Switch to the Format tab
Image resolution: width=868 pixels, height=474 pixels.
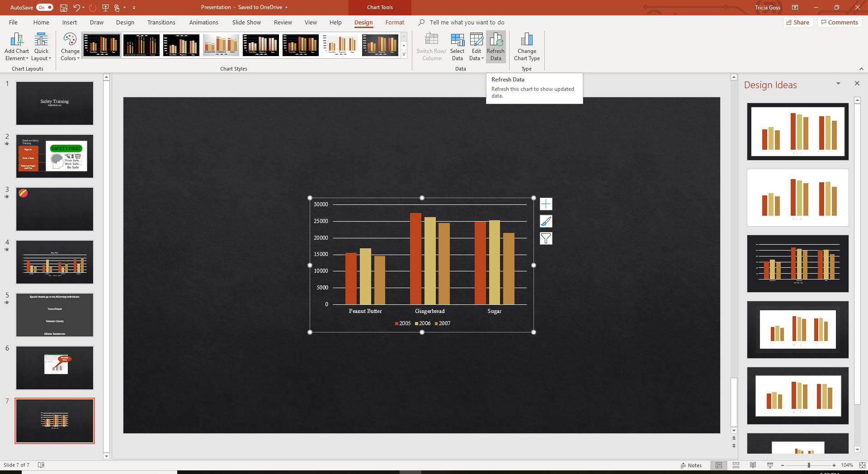(395, 22)
